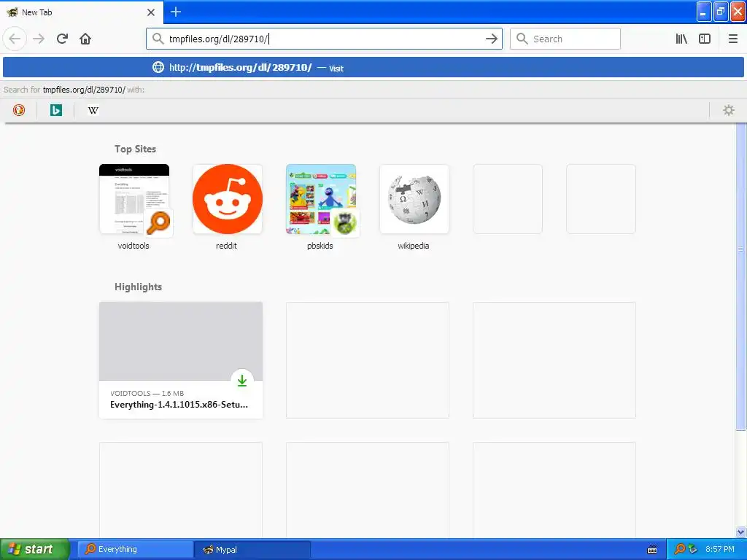This screenshot has height=560, width=747.
Task: Click the URL address bar field
Action: click(324, 39)
